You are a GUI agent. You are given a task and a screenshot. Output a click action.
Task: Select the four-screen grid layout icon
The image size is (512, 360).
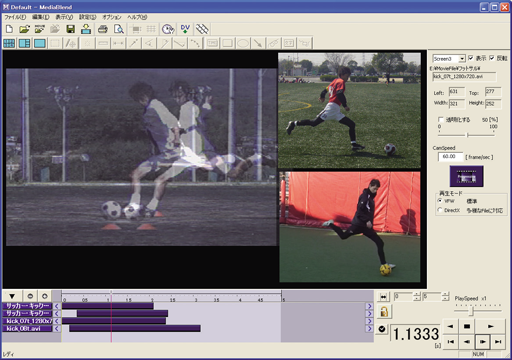[9, 43]
